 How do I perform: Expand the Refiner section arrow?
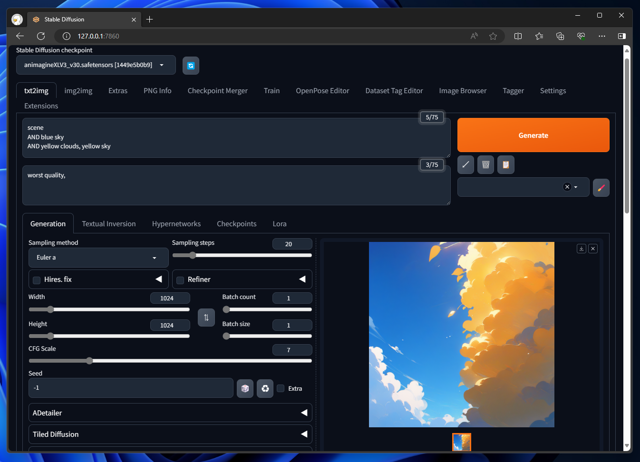click(x=302, y=279)
